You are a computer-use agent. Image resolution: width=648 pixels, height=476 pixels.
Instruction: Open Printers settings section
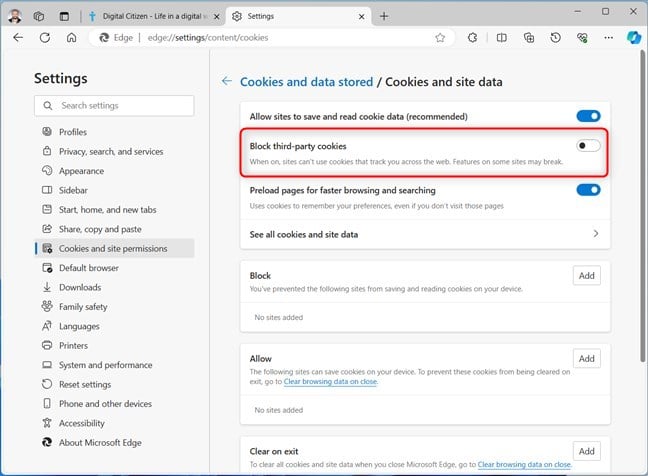click(x=114, y=345)
